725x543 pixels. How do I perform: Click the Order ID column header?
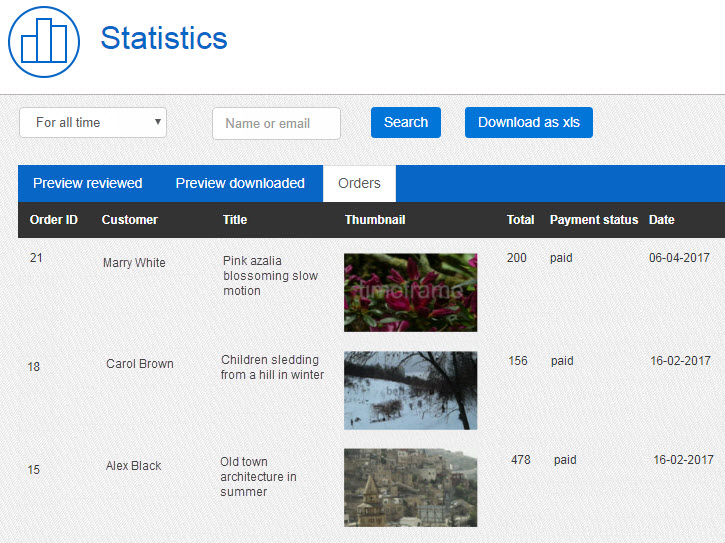click(x=54, y=220)
